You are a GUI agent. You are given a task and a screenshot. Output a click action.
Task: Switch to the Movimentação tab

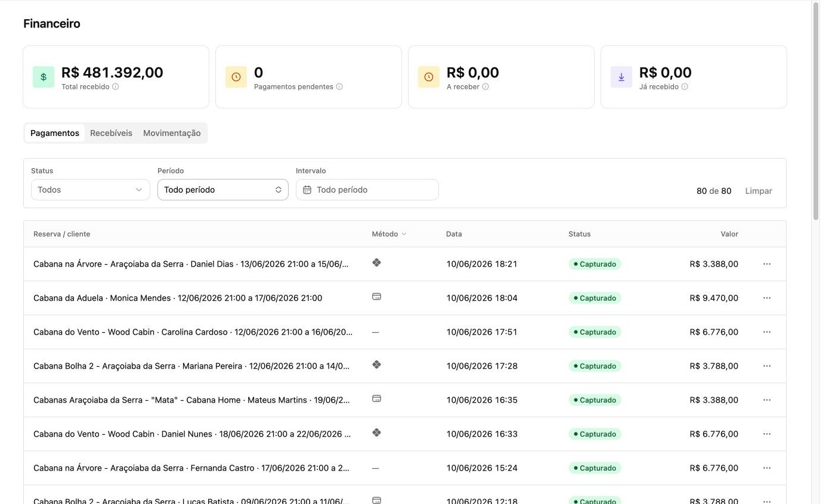(172, 133)
